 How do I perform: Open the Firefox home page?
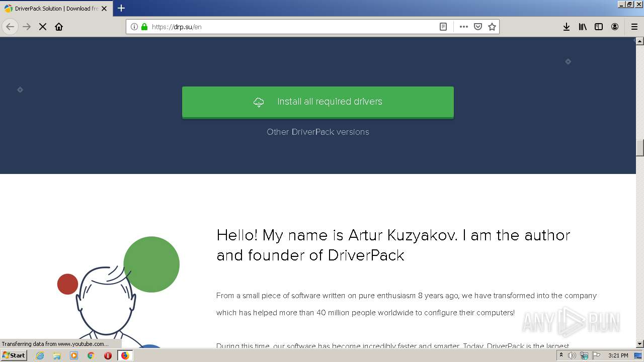coord(59,27)
